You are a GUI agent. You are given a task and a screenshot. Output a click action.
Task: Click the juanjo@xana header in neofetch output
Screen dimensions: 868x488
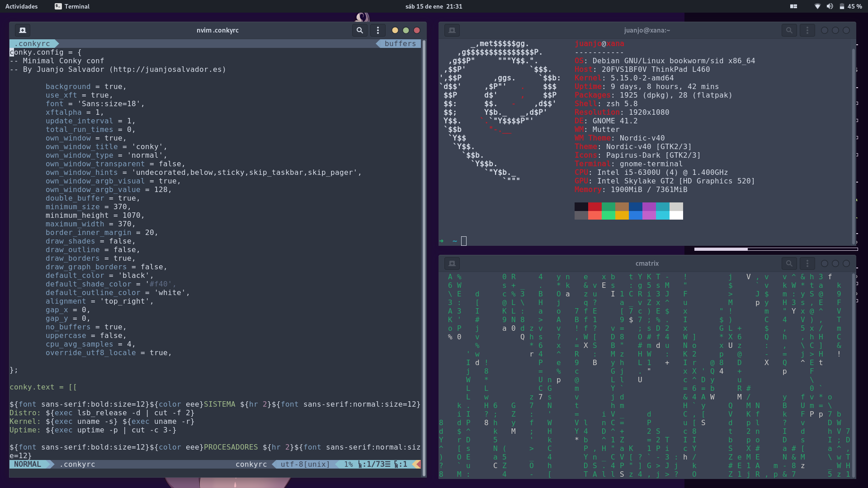pyautogui.click(x=599, y=44)
